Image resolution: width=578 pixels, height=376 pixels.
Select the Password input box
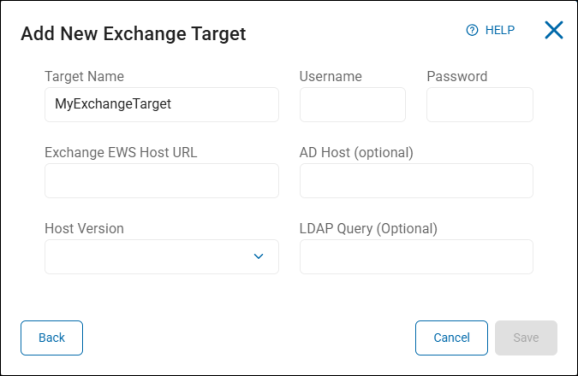point(480,105)
